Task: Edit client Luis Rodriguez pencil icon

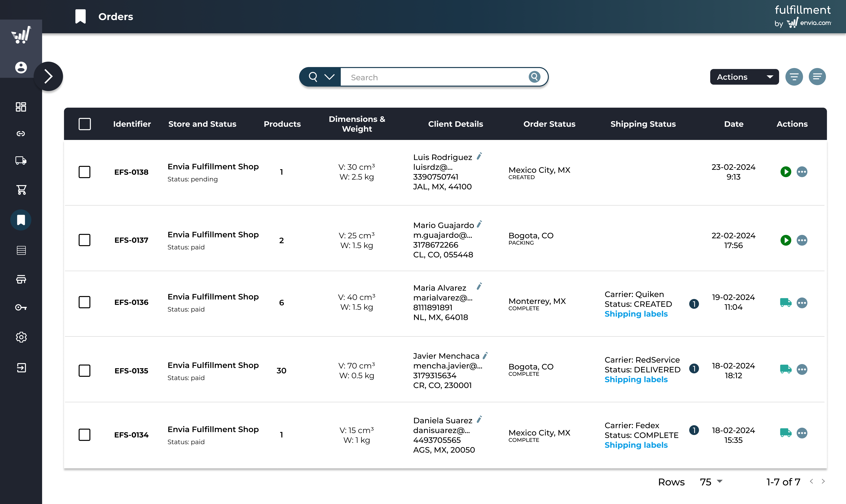Action: [x=479, y=156]
